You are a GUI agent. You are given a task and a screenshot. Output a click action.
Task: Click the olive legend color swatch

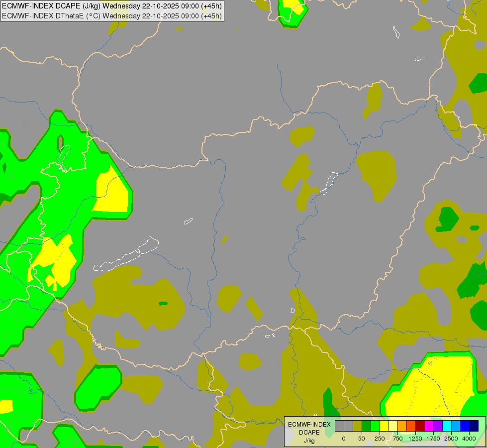(358, 426)
